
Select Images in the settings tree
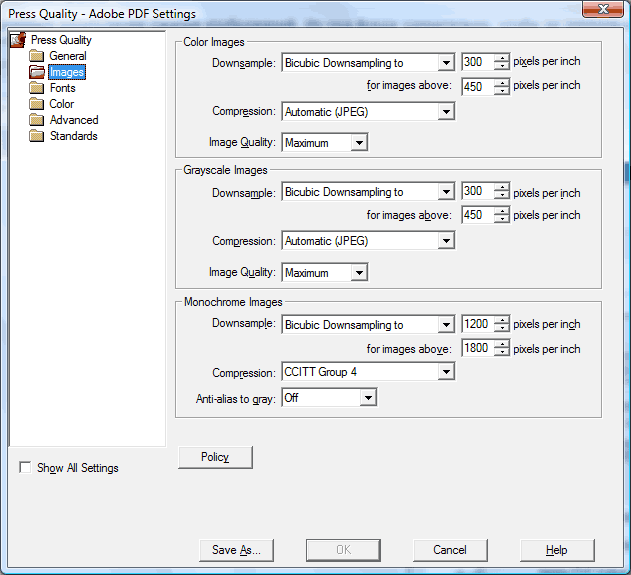coord(67,72)
